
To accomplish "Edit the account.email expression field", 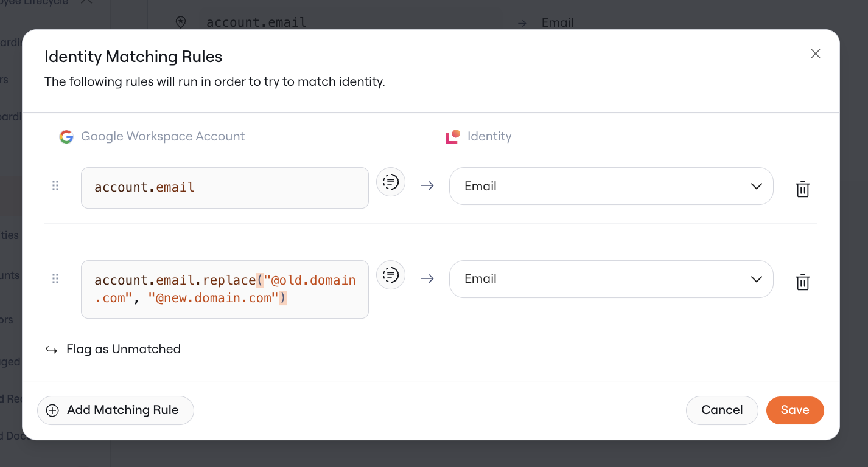I will pyautogui.click(x=225, y=188).
